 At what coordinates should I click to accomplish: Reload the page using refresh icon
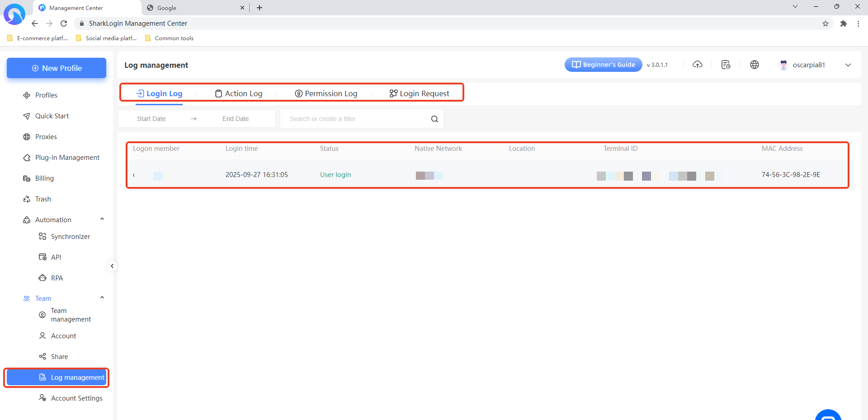coord(64,23)
